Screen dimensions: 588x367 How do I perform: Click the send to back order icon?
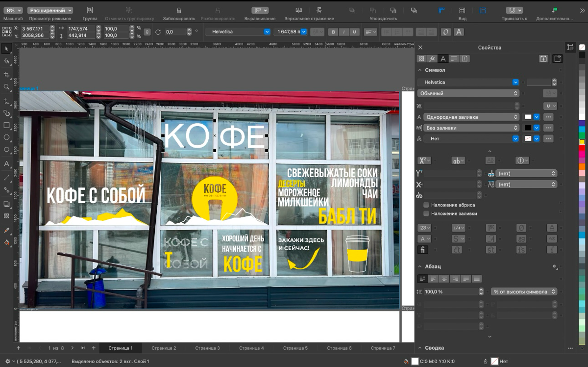[414, 10]
